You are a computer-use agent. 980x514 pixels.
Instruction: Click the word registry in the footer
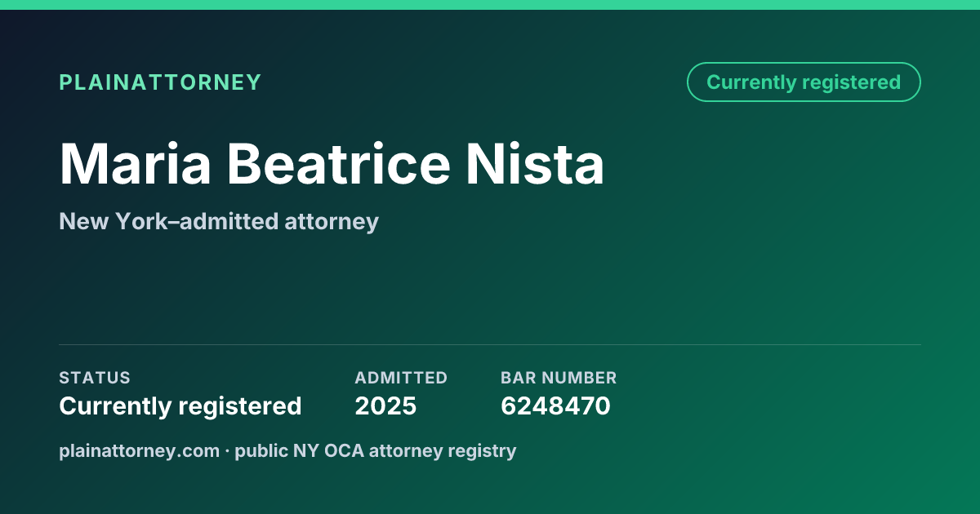point(487,450)
